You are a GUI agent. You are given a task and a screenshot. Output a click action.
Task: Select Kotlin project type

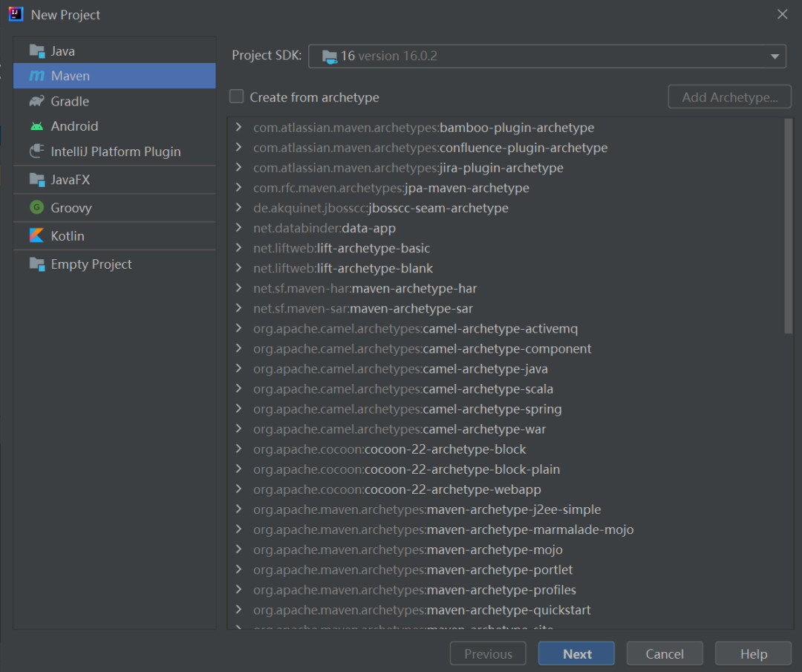pyautogui.click(x=114, y=236)
